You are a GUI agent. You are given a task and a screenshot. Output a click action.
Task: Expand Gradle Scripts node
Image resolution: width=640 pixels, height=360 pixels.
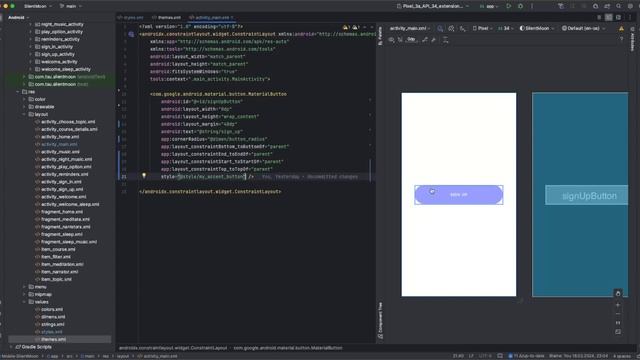[11, 347]
